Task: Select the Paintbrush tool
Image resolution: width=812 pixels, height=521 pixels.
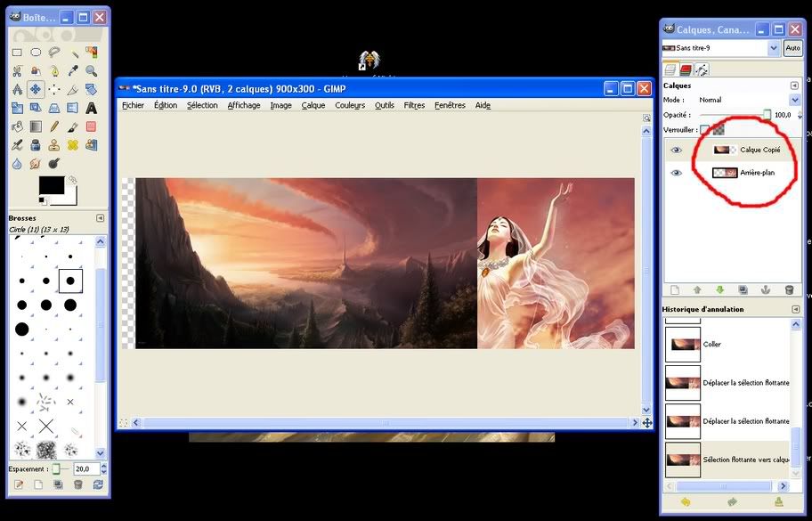Action: 73,126
